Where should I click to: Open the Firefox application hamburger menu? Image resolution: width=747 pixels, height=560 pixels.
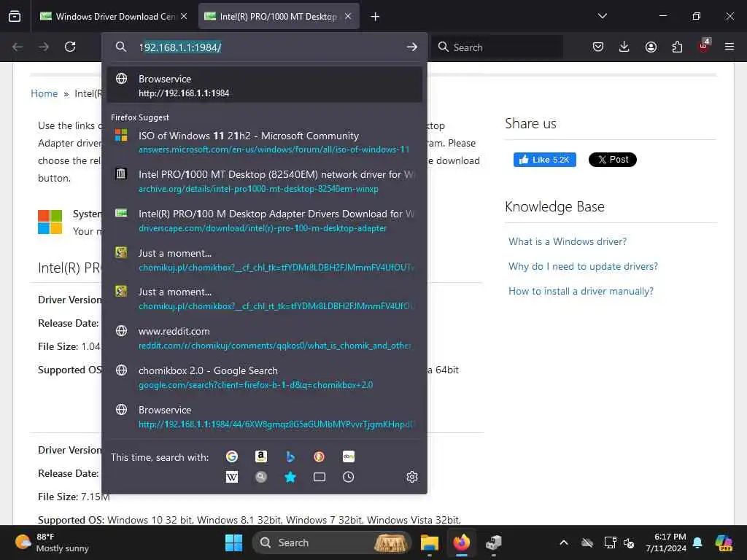click(x=729, y=47)
